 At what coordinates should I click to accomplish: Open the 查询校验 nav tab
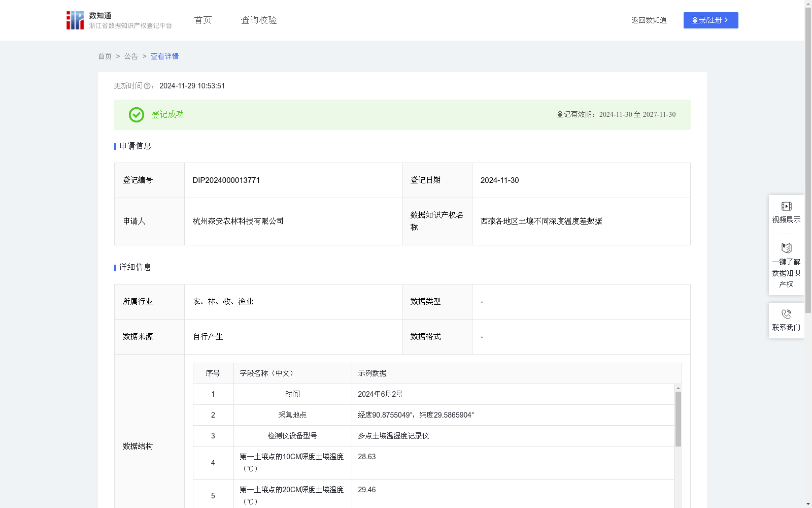point(259,20)
